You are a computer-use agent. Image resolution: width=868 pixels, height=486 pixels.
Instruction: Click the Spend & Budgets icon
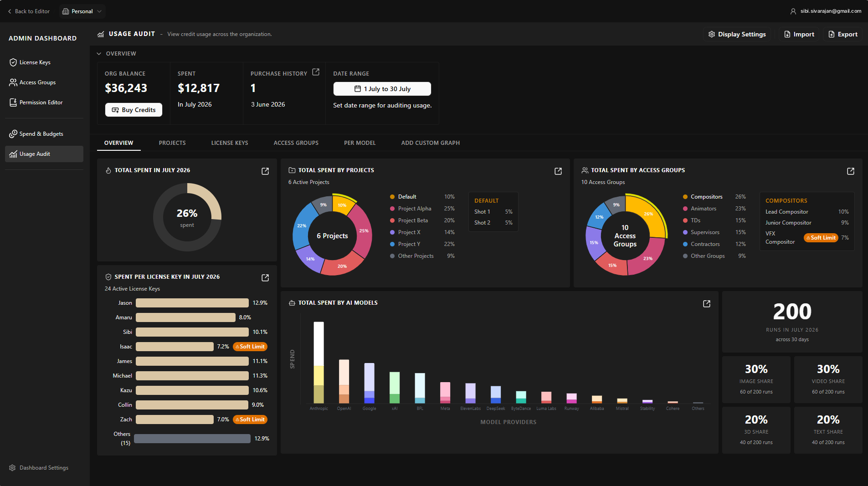point(13,134)
